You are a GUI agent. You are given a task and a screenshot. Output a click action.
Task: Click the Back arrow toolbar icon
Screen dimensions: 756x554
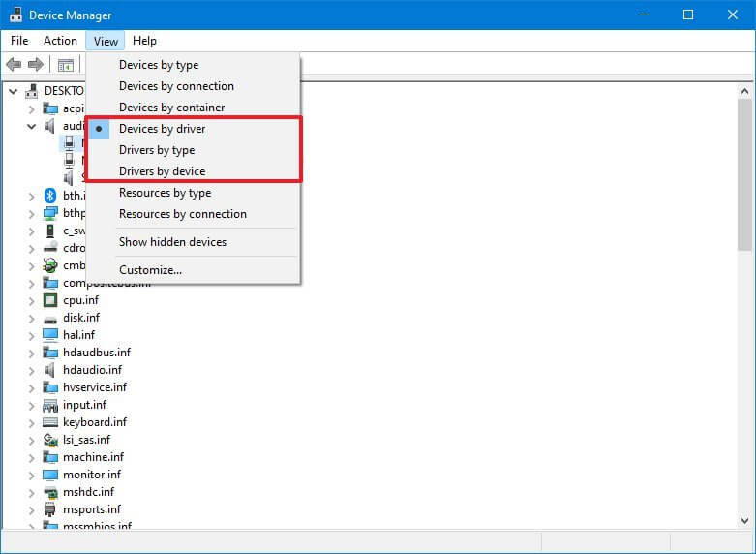(14, 64)
